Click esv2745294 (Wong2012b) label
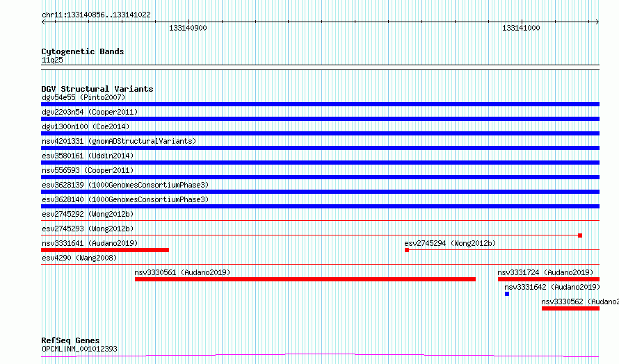Image resolution: width=619 pixels, height=364 pixels. point(450,243)
